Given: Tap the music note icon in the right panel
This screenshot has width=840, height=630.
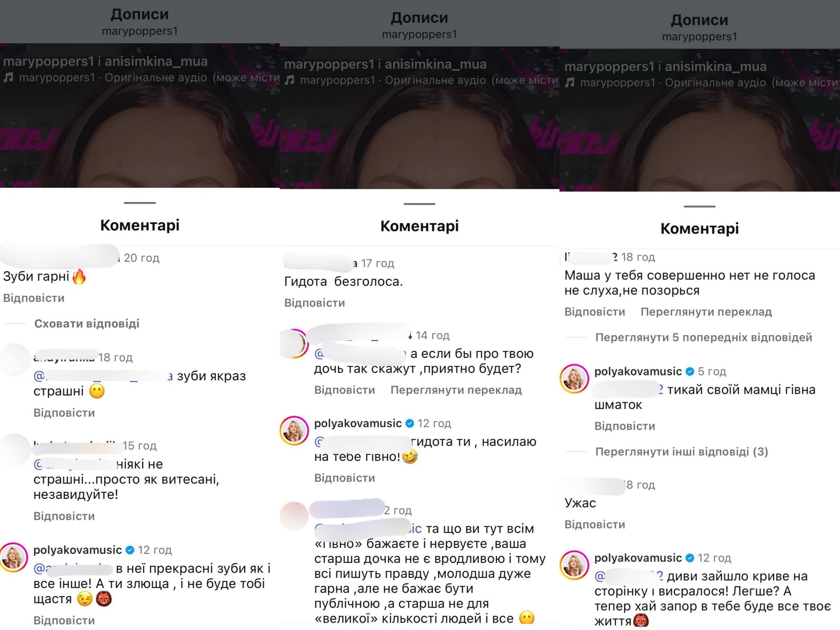Looking at the screenshot, I should click(570, 83).
